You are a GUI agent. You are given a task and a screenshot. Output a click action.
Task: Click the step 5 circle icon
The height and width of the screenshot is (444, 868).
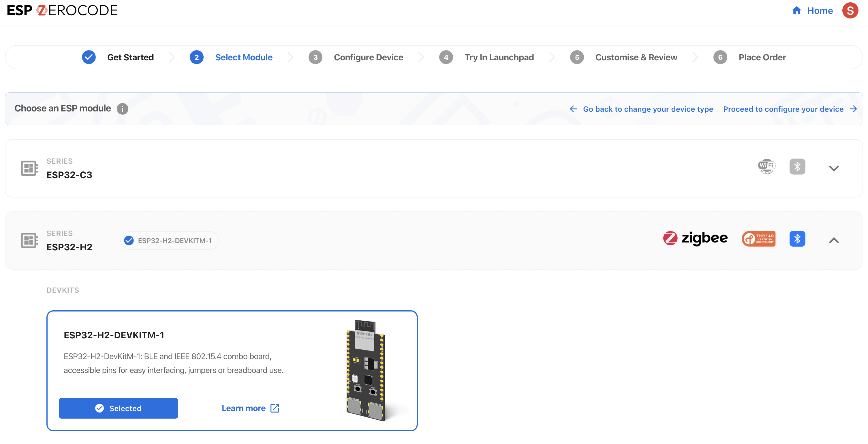577,57
